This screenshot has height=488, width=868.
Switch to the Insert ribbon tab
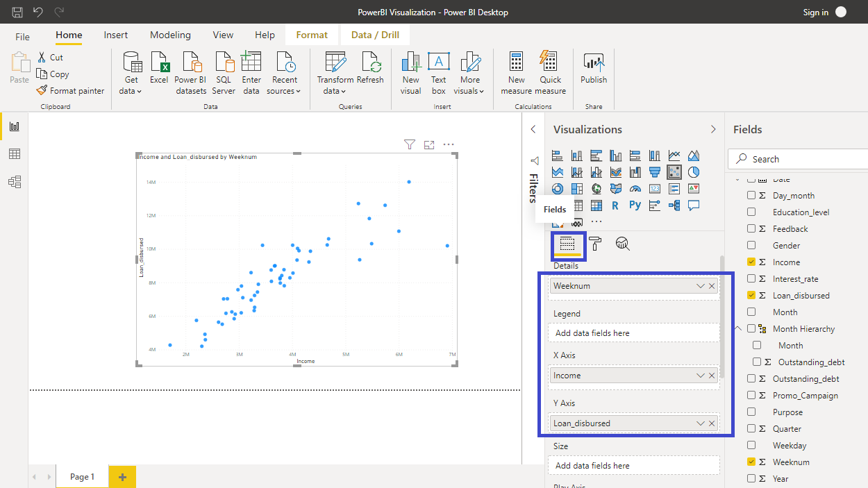pyautogui.click(x=116, y=35)
